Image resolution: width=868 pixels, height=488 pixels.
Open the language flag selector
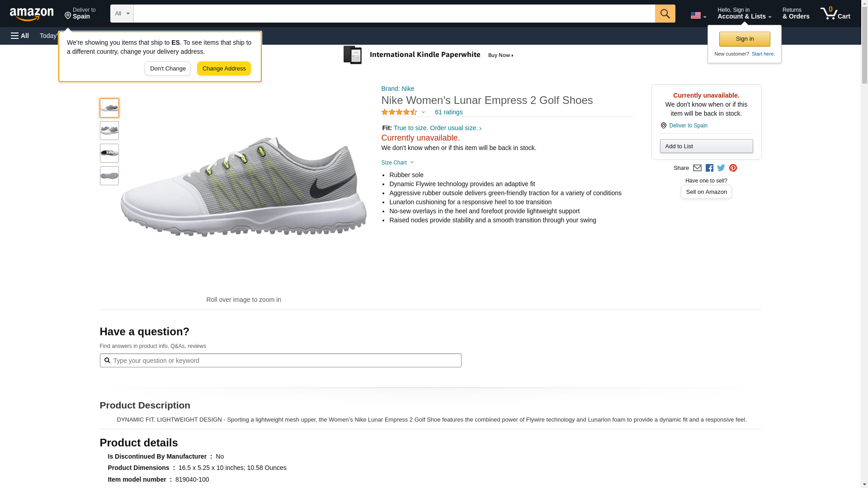coord(698,15)
